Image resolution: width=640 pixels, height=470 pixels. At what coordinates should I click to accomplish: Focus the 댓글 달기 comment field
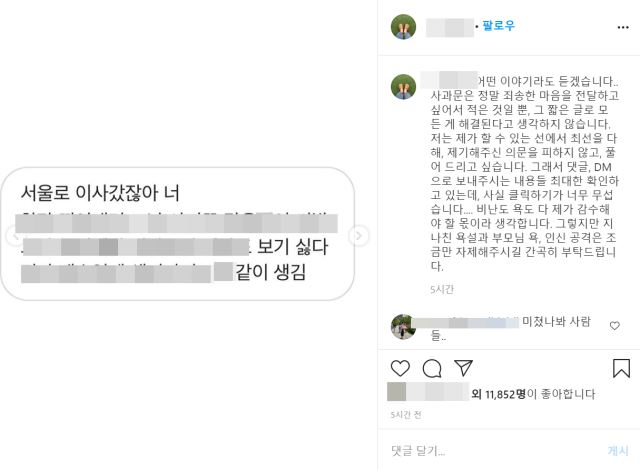[494, 450]
